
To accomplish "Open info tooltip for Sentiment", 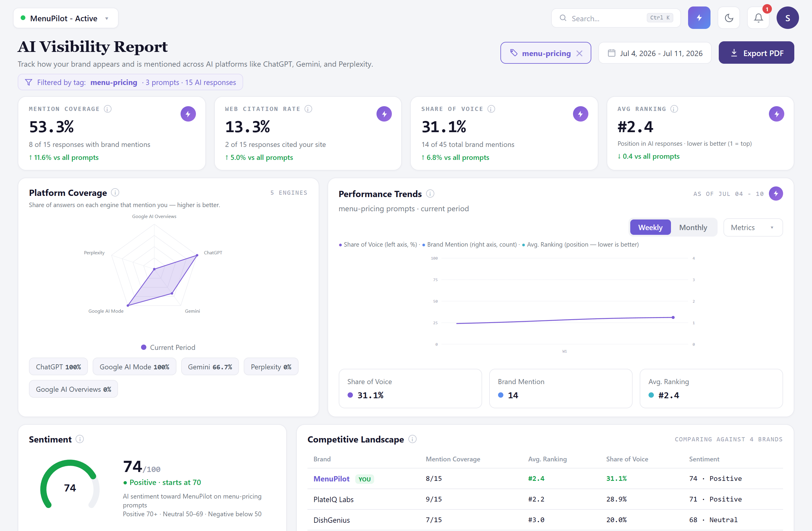I will (79, 439).
